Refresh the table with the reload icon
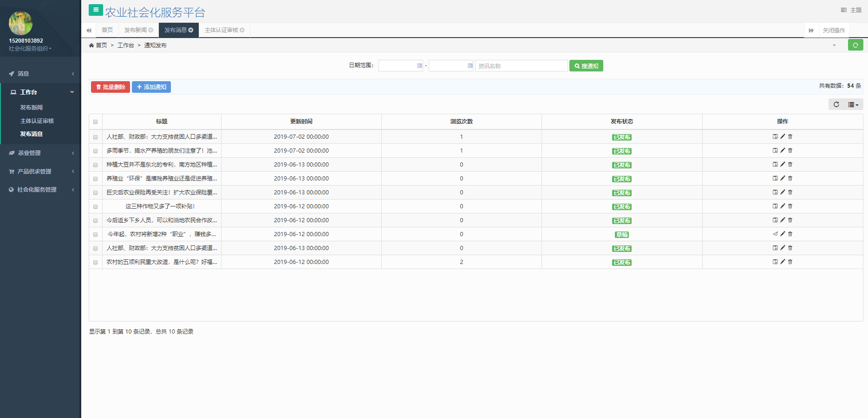Image resolution: width=868 pixels, height=418 pixels. 836,104
